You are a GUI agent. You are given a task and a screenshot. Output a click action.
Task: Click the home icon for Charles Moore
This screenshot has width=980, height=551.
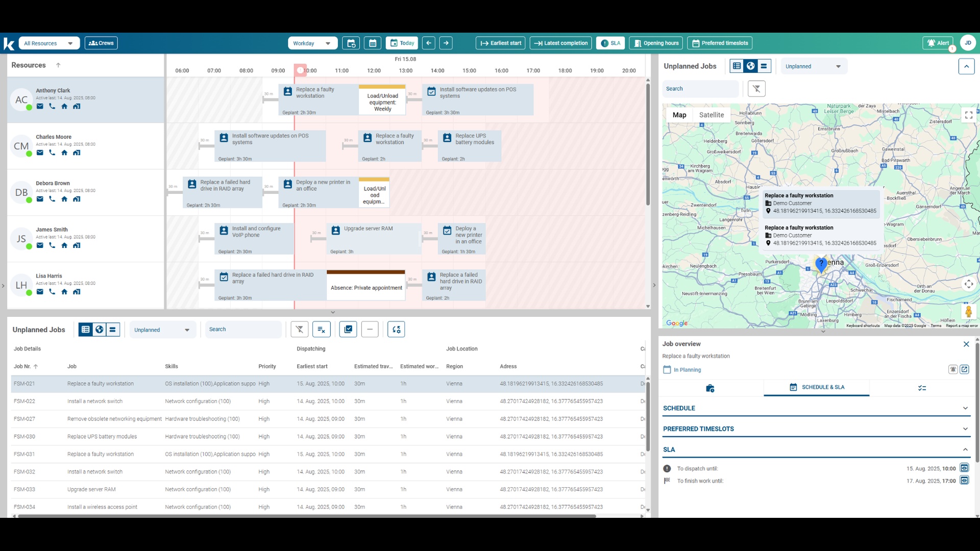[x=64, y=153]
